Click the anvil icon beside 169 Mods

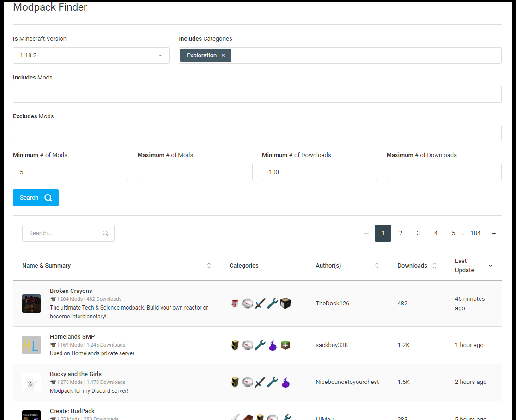pos(53,345)
